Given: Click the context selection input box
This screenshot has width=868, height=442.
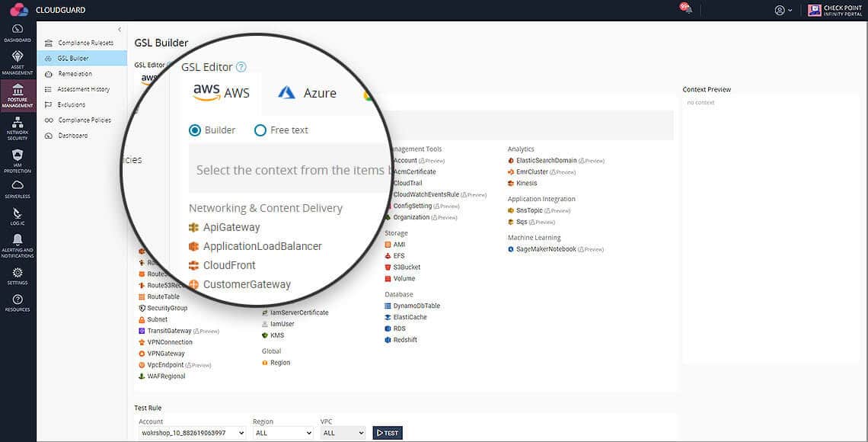Looking at the screenshot, I should point(291,168).
